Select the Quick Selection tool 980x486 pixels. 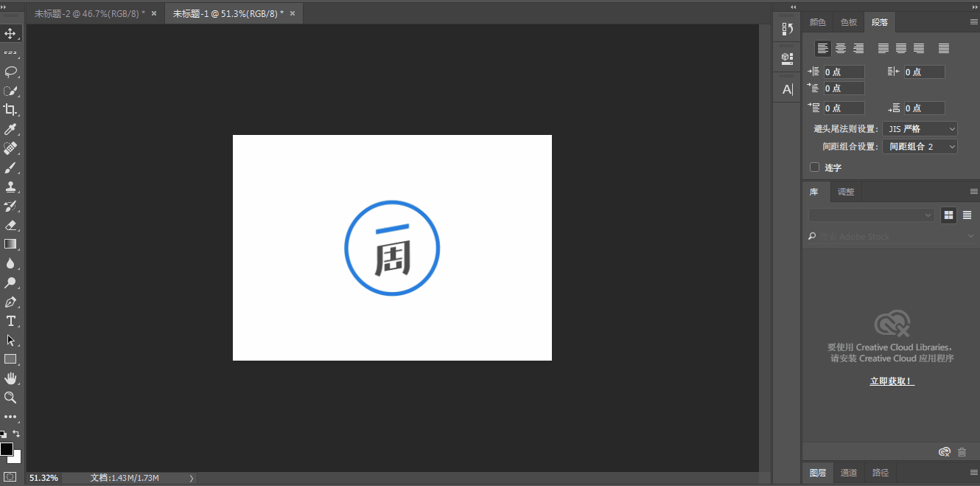[x=10, y=91]
